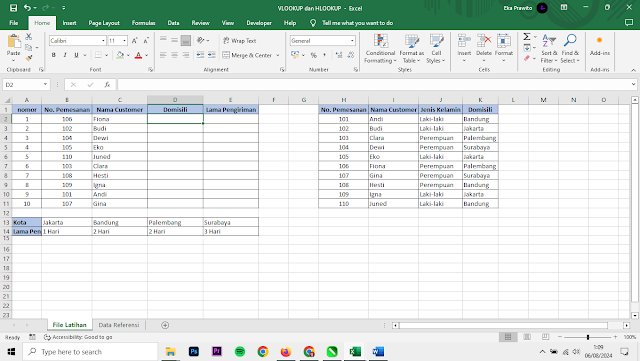Screen dimensions: 640x361
Task: Open the File menu
Action: 13,23
